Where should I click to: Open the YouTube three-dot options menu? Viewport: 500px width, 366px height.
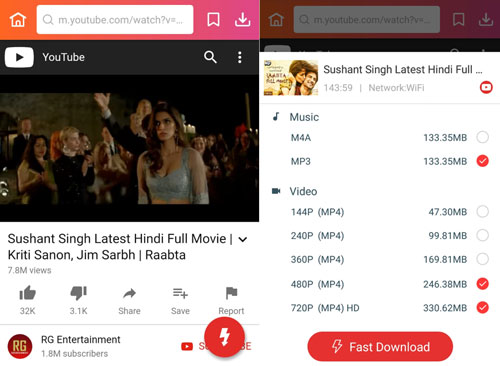[x=239, y=57]
